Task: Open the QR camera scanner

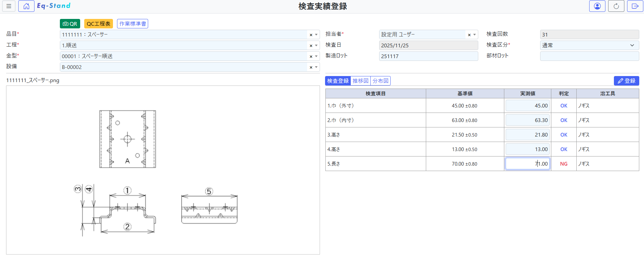Action: click(70, 24)
